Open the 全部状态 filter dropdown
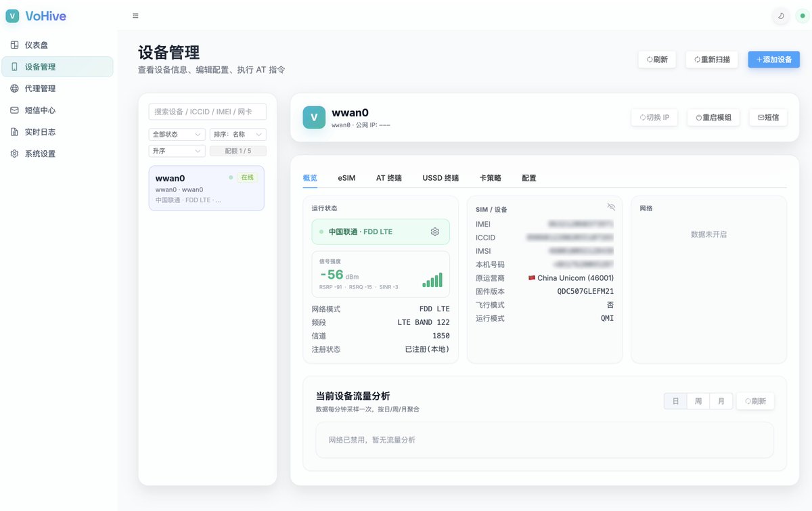Image resolution: width=812 pixels, height=511 pixels. pos(177,134)
